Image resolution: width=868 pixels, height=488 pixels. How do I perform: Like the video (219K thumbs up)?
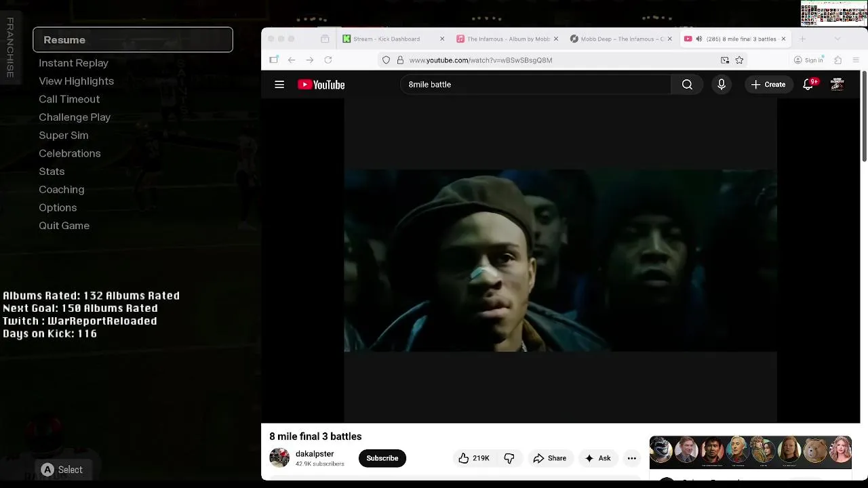473,458
